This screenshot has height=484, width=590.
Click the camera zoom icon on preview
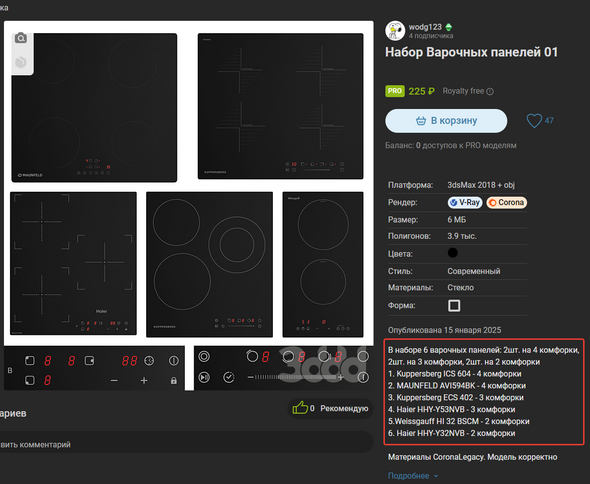pos(21,38)
